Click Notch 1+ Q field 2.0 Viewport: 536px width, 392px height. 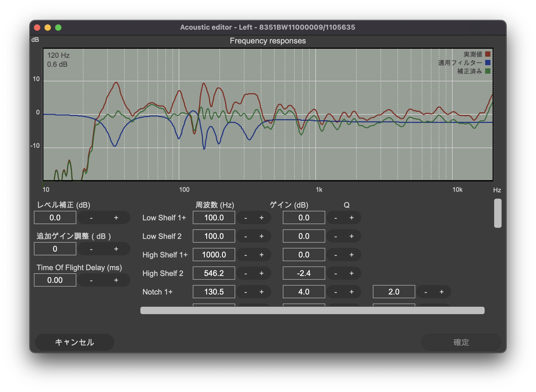point(394,292)
